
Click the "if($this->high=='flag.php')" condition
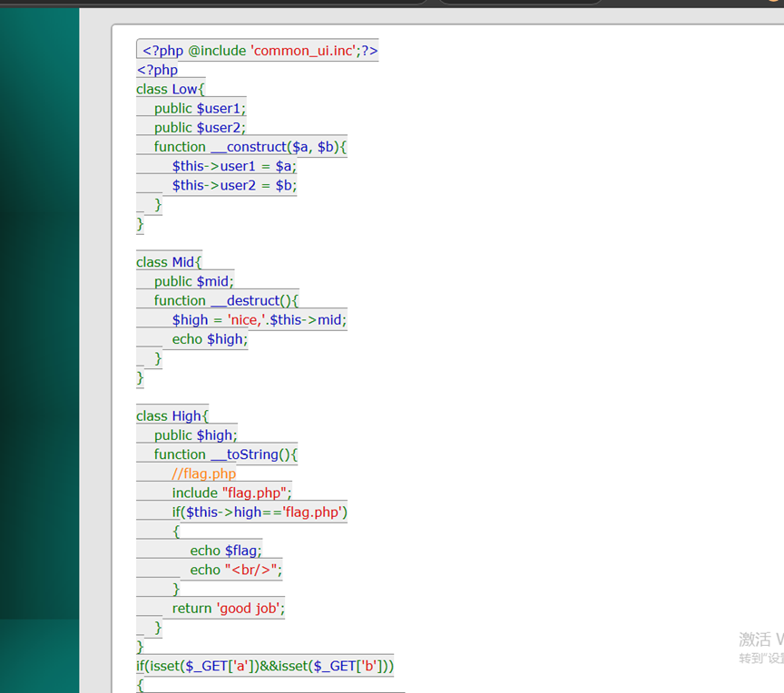[260, 512]
